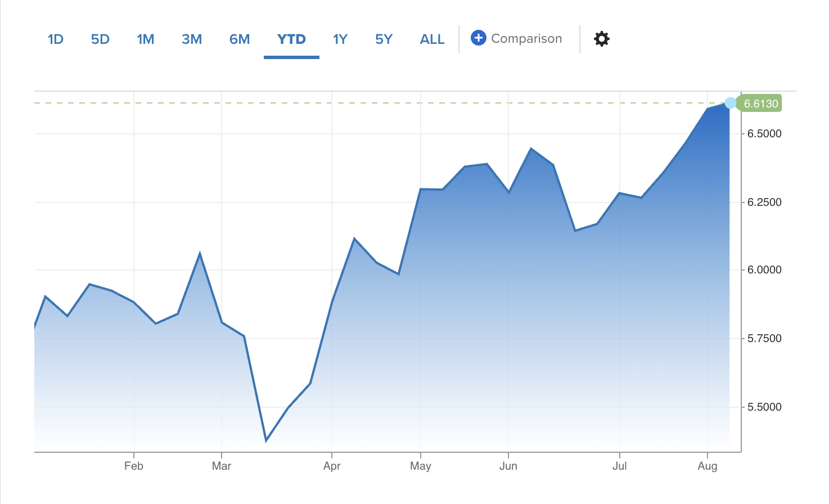Screen dimensions: 829x504
Task: Switch to the 5D range tab
Action: (100, 39)
